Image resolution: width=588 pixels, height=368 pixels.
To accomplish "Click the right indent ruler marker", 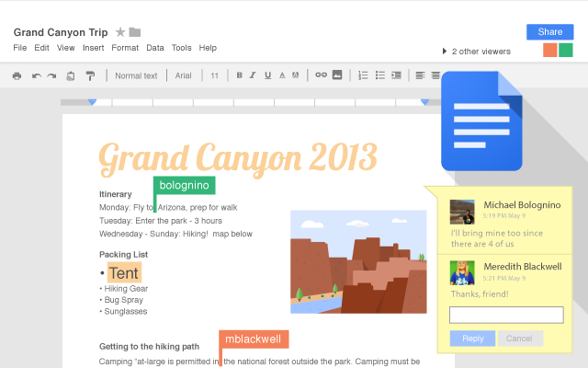I will pyautogui.click(x=424, y=102).
